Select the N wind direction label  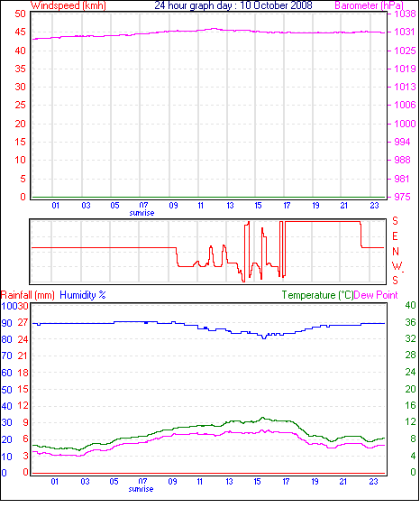tap(395, 252)
